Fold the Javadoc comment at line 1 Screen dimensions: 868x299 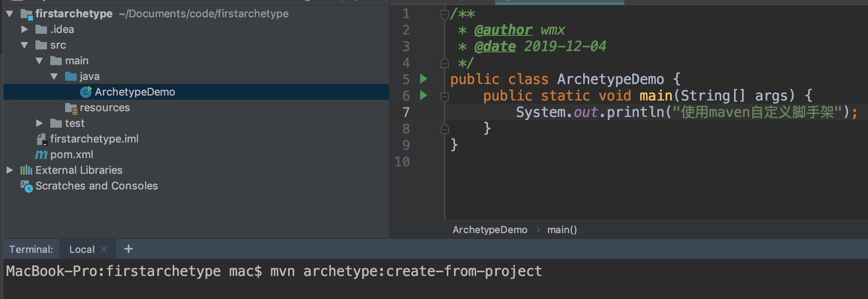[444, 15]
